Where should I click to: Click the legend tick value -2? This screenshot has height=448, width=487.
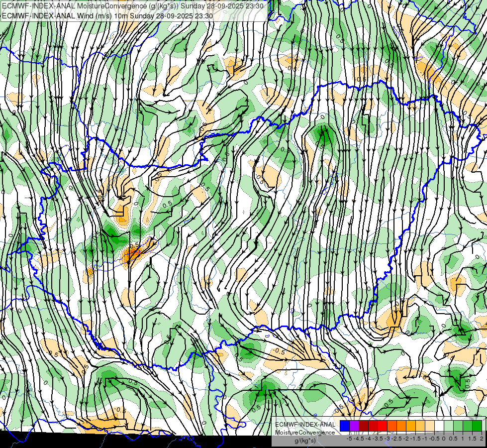click(x=406, y=439)
